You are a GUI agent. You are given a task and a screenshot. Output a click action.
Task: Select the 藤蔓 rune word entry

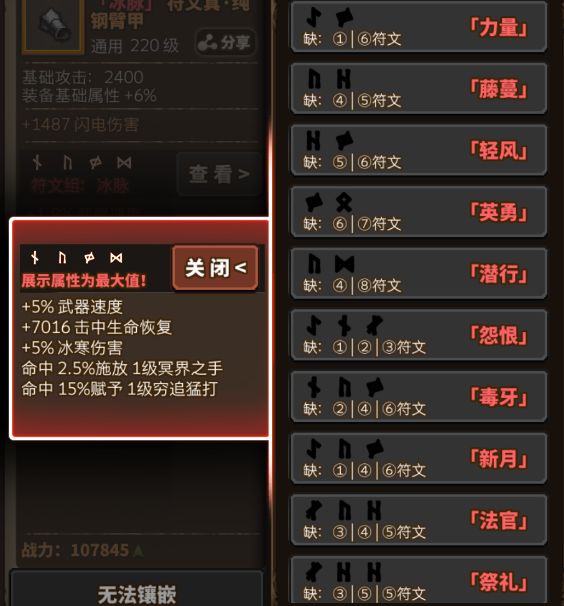tap(419, 89)
